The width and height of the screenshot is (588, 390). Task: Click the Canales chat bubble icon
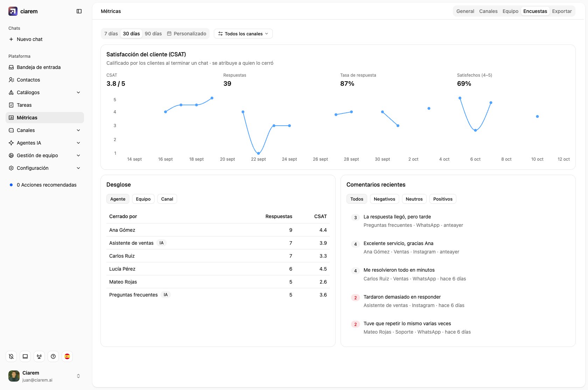coord(11,130)
